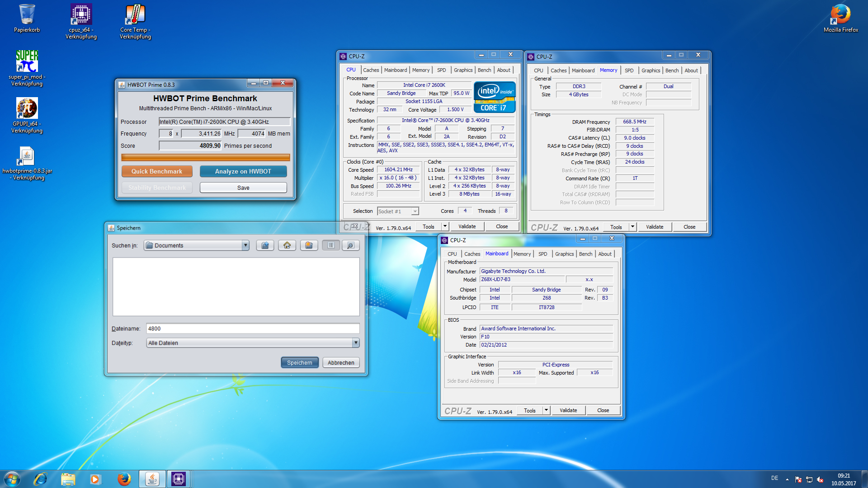Viewport: 868px width, 488px height.
Task: Select hwbotprime-0.8.3.jar desktop shortcut
Action: tap(27, 163)
